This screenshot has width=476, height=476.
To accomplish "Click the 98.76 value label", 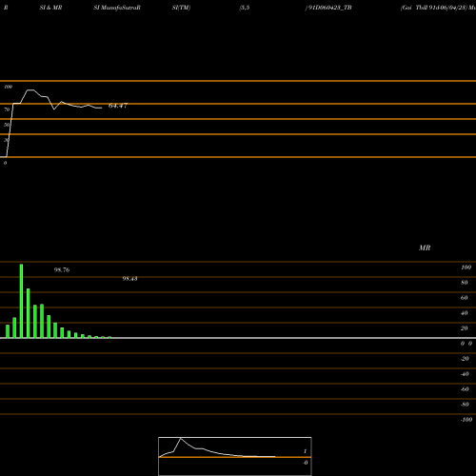I will click(62, 270).
